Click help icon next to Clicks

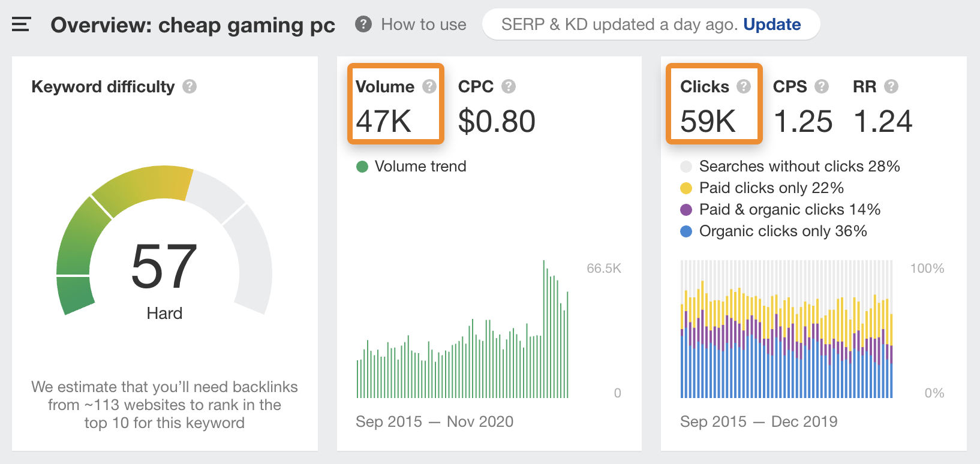point(744,86)
